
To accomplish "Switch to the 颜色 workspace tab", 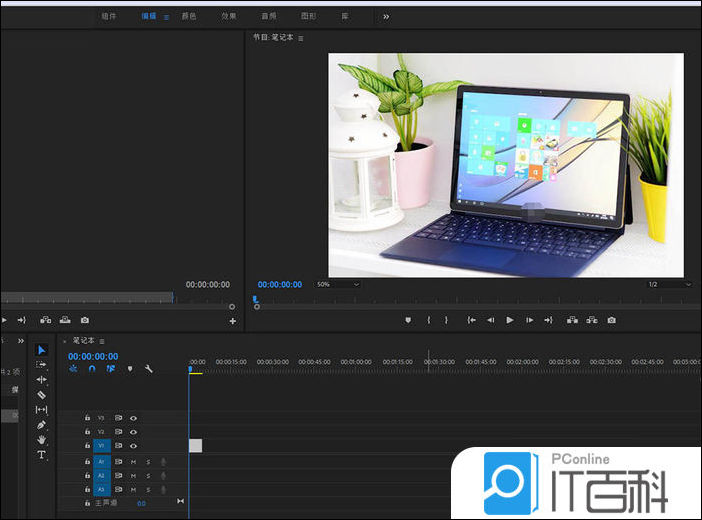I will [189, 16].
